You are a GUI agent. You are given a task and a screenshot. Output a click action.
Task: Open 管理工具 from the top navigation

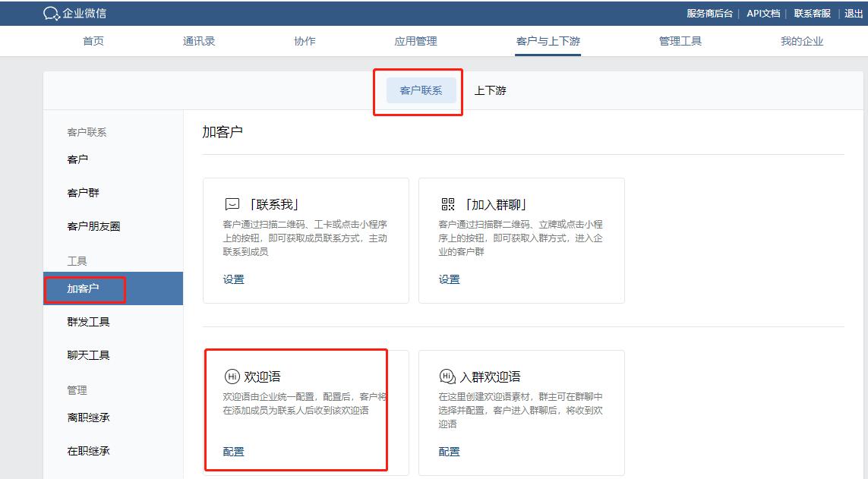point(680,42)
